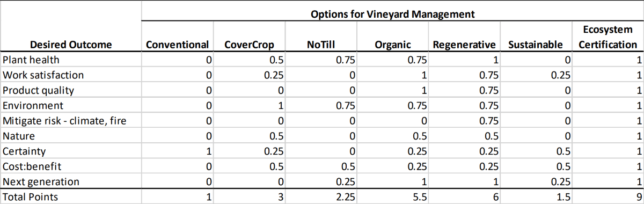
Task: Click the Ecosystem Certification total 9
Action: [608, 197]
